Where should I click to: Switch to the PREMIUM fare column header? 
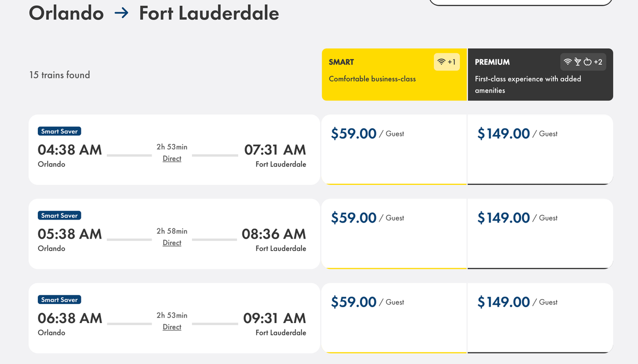[x=539, y=74]
